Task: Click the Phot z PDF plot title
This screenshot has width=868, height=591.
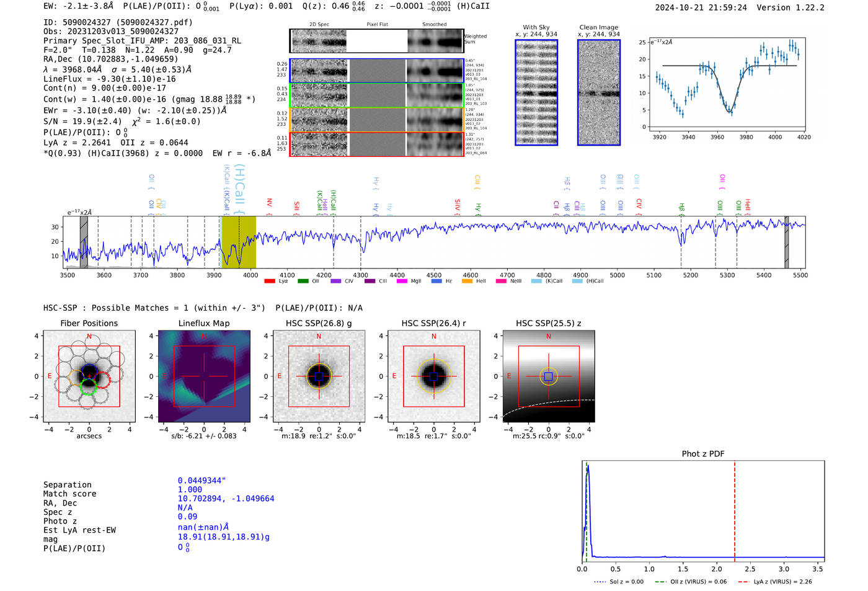Action: pos(703,454)
